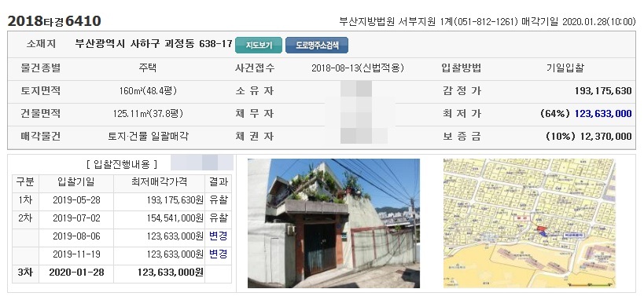644x300 pixels.
Task: Click the 채권자 label
Action: tap(255, 136)
